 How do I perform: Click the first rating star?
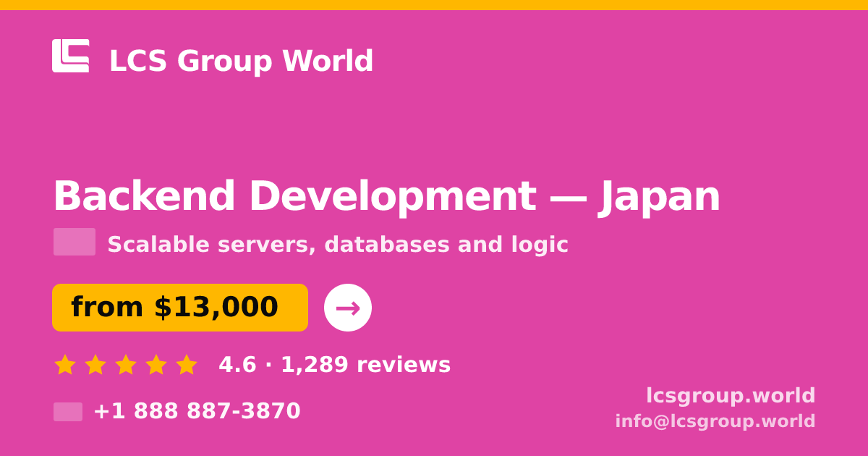(x=65, y=365)
